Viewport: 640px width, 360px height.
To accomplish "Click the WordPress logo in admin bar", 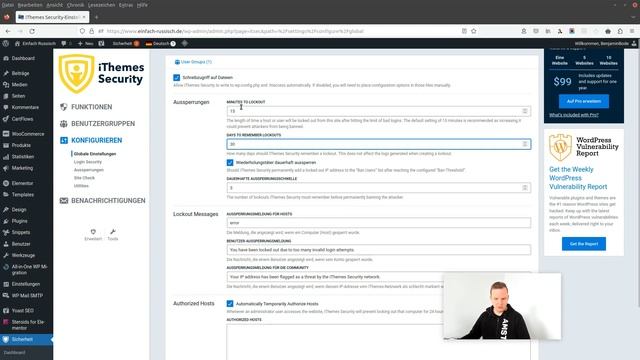I will 5,43.
